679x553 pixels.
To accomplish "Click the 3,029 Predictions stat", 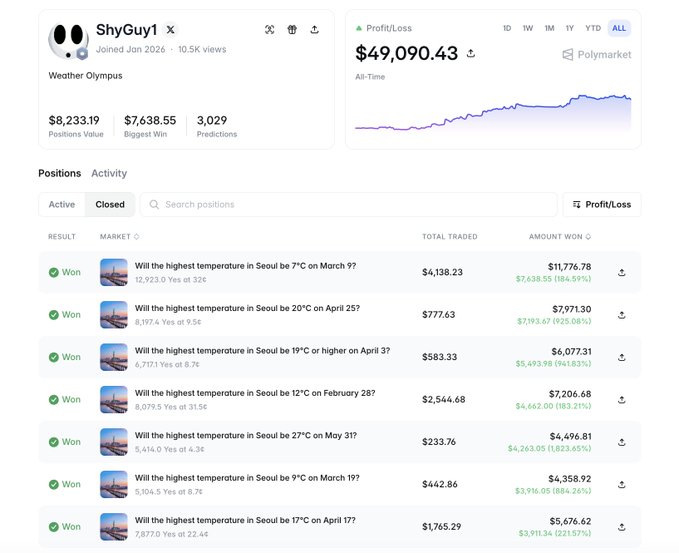I will (217, 126).
